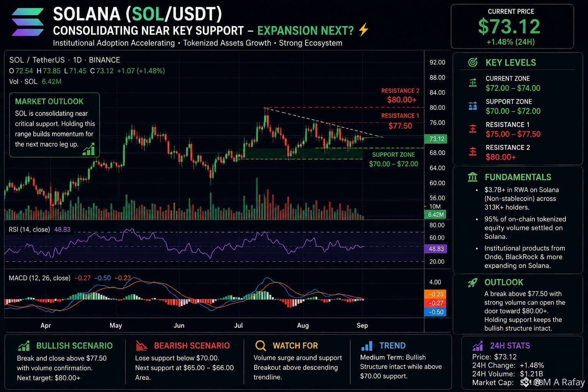The height and width of the screenshot is (392, 588).
Task: Click the purple 48.83 RSI axis tag
Action: coord(436,249)
